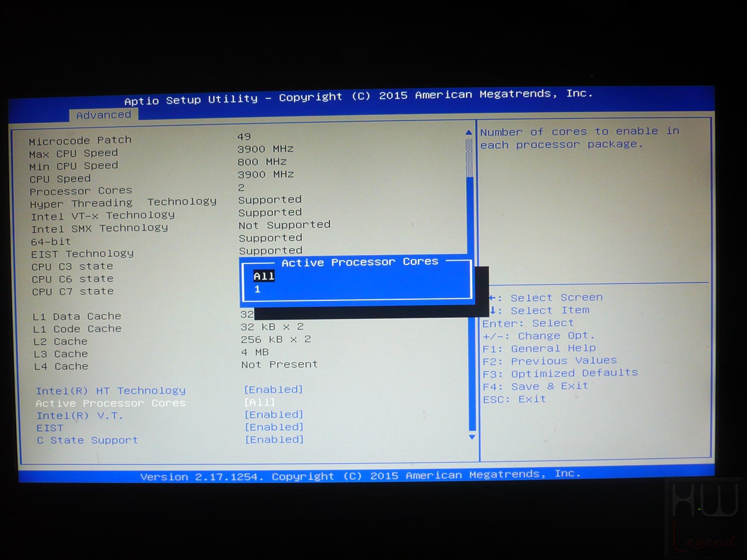The image size is (747, 560).
Task: Select '1' in Active Processor Cores popup
Action: pyautogui.click(x=258, y=289)
